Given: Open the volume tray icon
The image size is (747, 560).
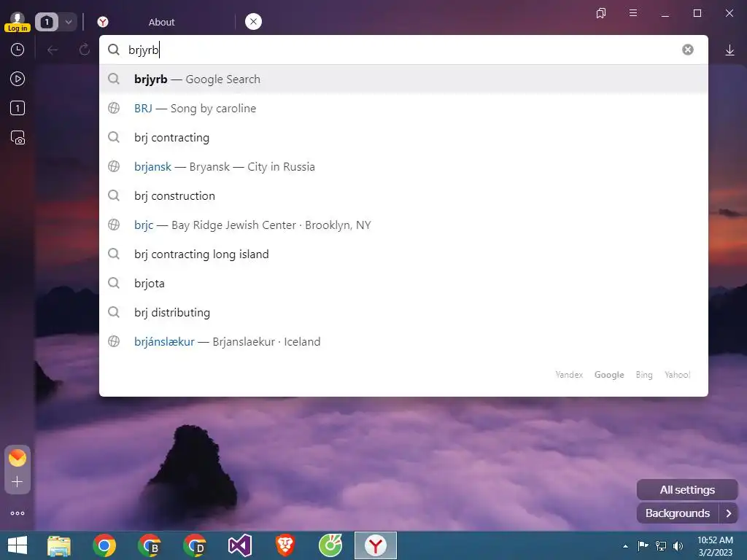Looking at the screenshot, I should 678,545.
